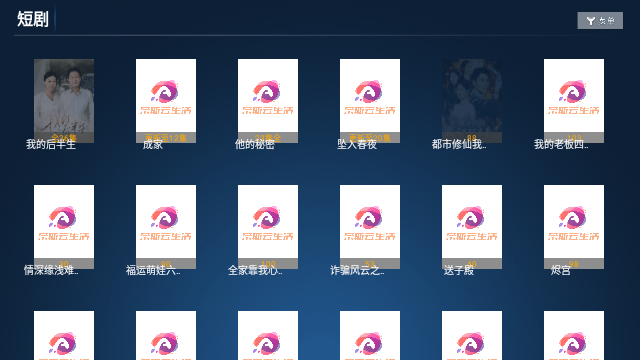This screenshot has height=360, width=640.
Task: Open the 情深缘浅难.. poster card
Action: pyautogui.click(x=64, y=227)
